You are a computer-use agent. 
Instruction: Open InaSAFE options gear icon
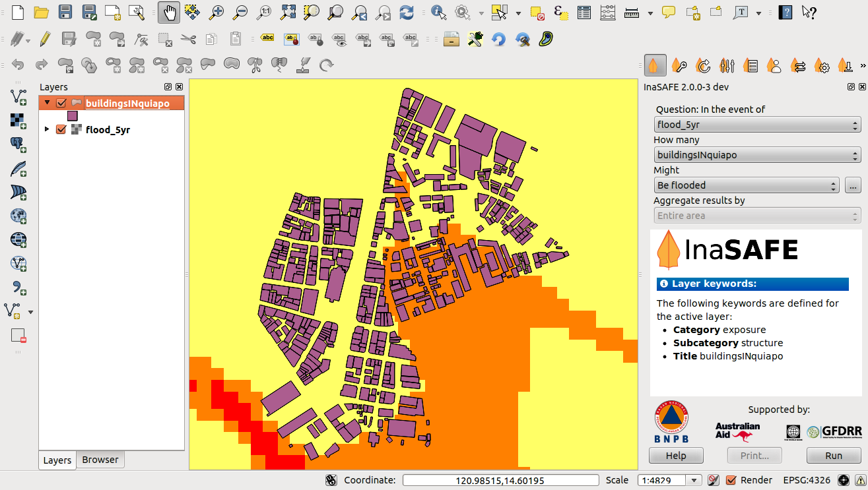tap(822, 65)
